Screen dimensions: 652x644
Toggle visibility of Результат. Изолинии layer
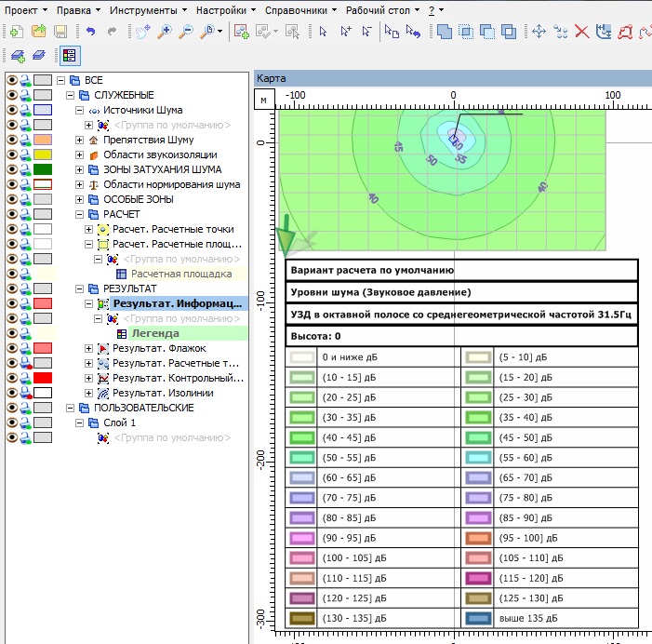pos(12,393)
